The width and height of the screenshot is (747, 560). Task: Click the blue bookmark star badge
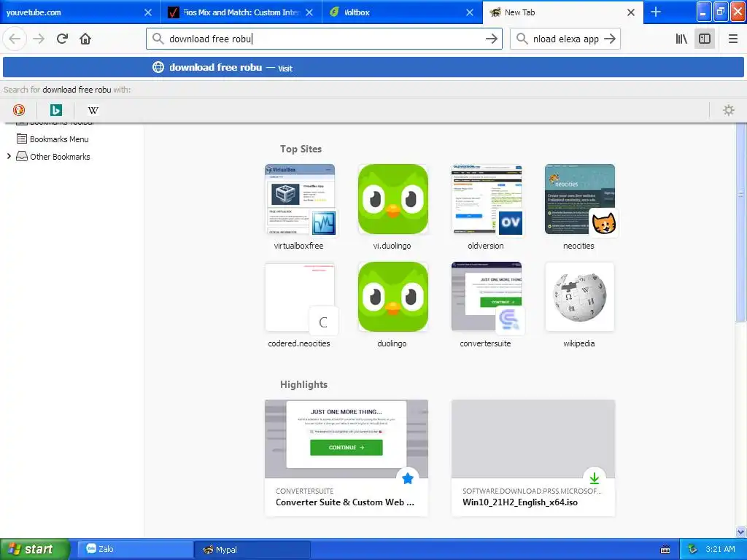pyautogui.click(x=407, y=478)
